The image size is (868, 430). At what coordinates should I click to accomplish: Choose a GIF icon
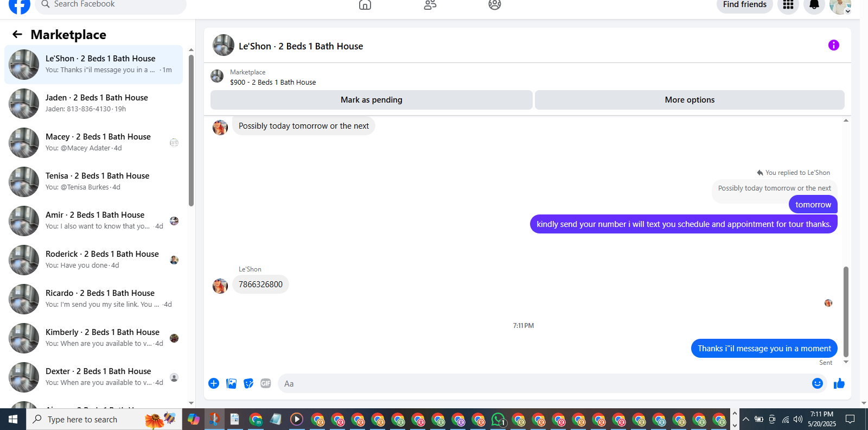pyautogui.click(x=266, y=383)
